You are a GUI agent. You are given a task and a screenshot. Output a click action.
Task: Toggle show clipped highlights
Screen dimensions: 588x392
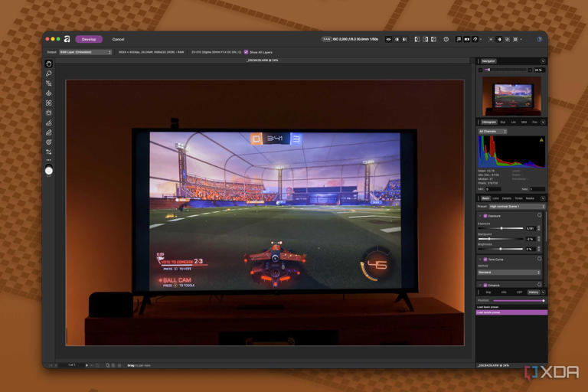pos(417,39)
